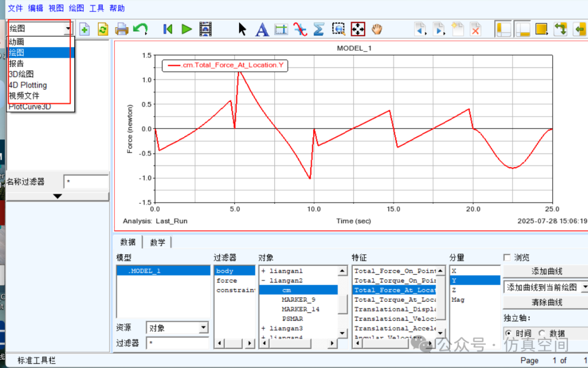Screen dimensions: 588x368
Task: Open the 添加曲线到当前绘图 dropdown
Action: pyautogui.click(x=546, y=287)
